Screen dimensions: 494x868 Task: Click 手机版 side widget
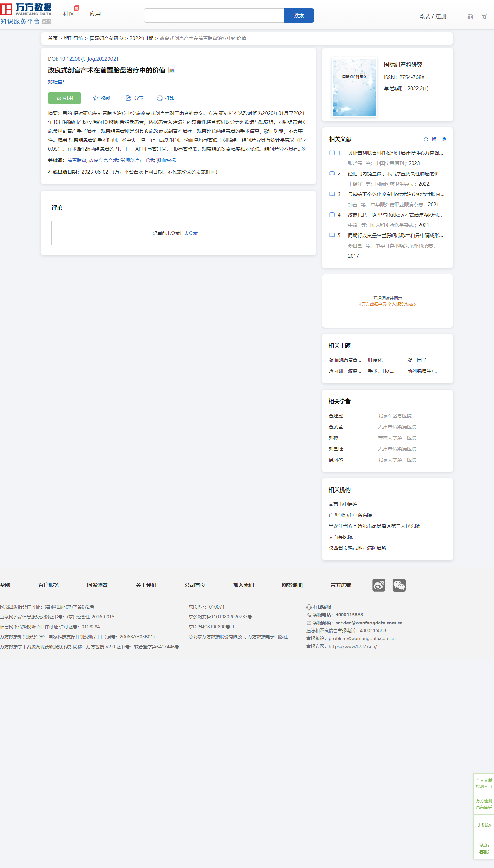point(484,824)
